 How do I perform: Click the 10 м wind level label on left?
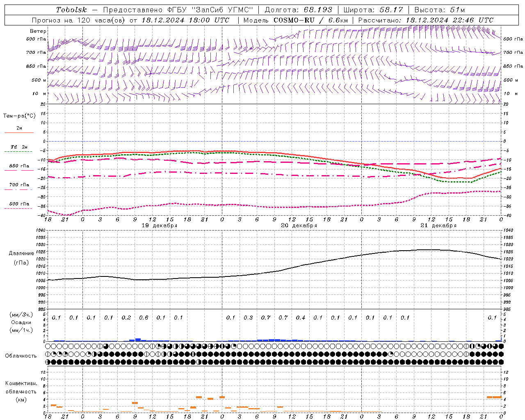tap(39, 94)
